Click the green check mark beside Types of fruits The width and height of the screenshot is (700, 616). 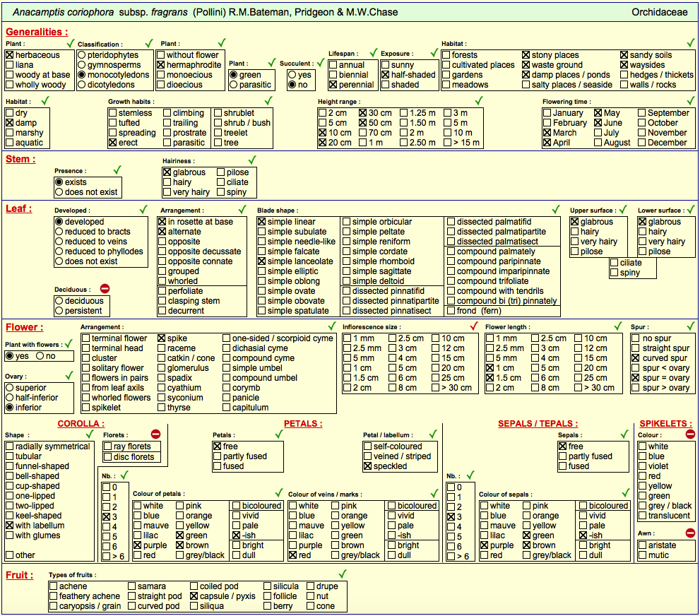343,574
